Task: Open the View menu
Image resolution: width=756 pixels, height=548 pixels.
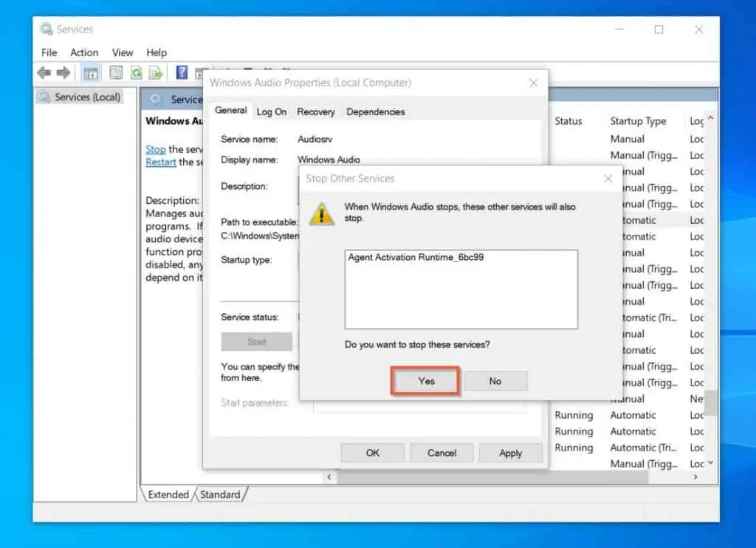Action: pos(123,52)
